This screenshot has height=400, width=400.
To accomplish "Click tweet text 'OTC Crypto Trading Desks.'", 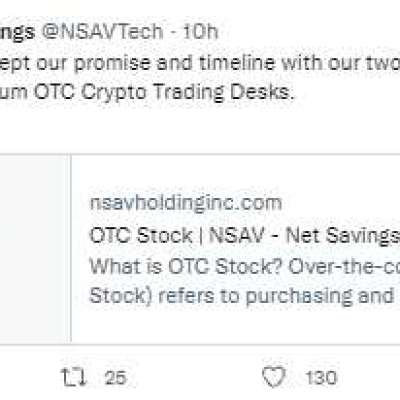I will coord(164,92).
